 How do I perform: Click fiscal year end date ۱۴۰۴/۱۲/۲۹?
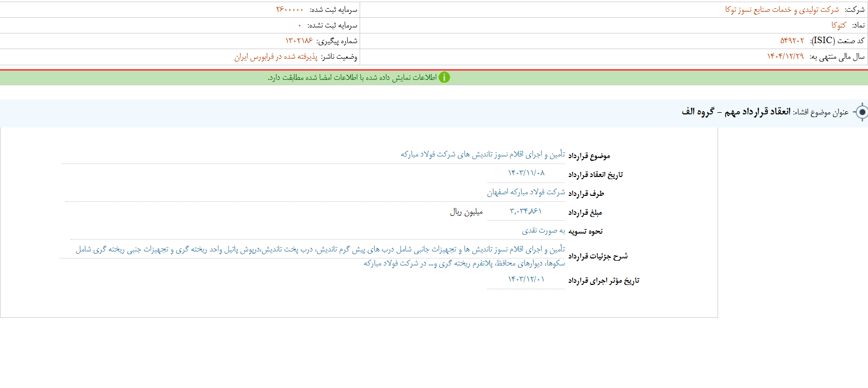786,57
